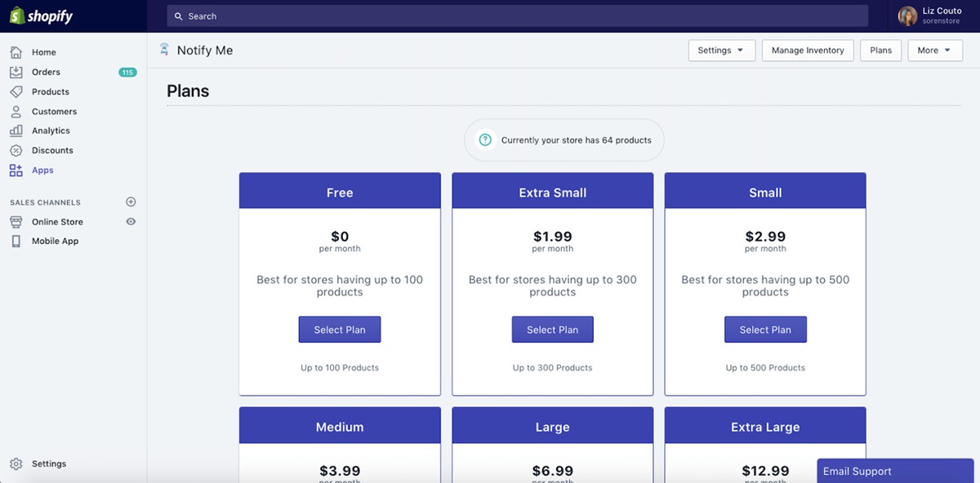The width and height of the screenshot is (980, 483).
Task: Select Plan for the Extra Small tier
Action: pyautogui.click(x=552, y=330)
